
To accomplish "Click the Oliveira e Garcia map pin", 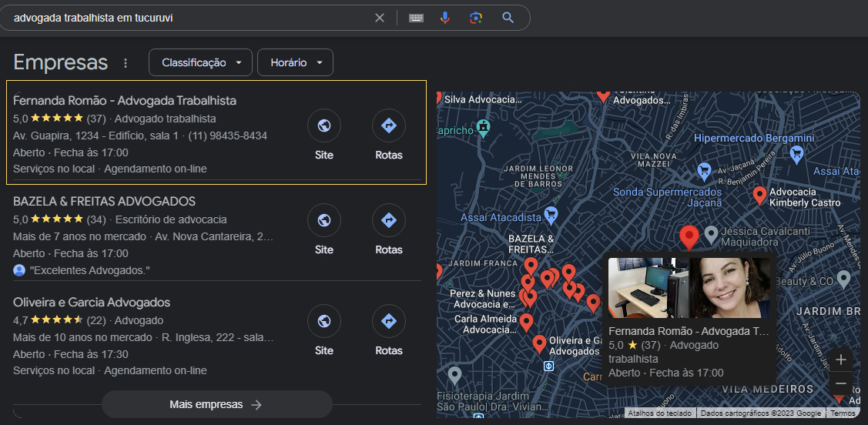I will [539, 344].
